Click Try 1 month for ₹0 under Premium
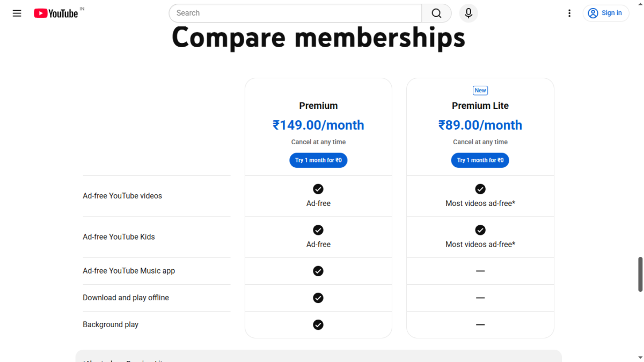 point(318,160)
